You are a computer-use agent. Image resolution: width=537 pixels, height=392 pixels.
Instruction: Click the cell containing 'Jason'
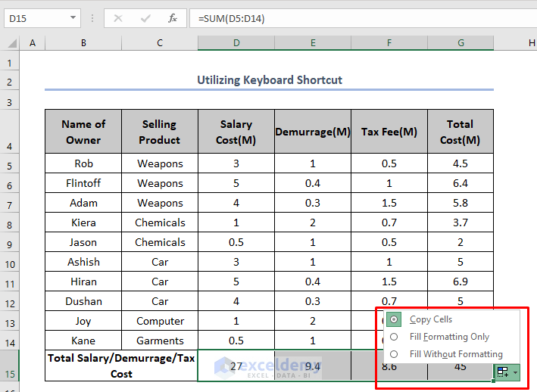click(x=83, y=242)
